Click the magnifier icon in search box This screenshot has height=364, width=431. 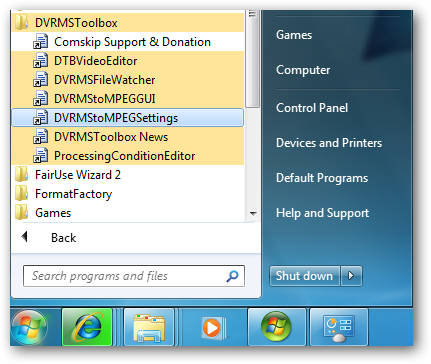coord(232,276)
